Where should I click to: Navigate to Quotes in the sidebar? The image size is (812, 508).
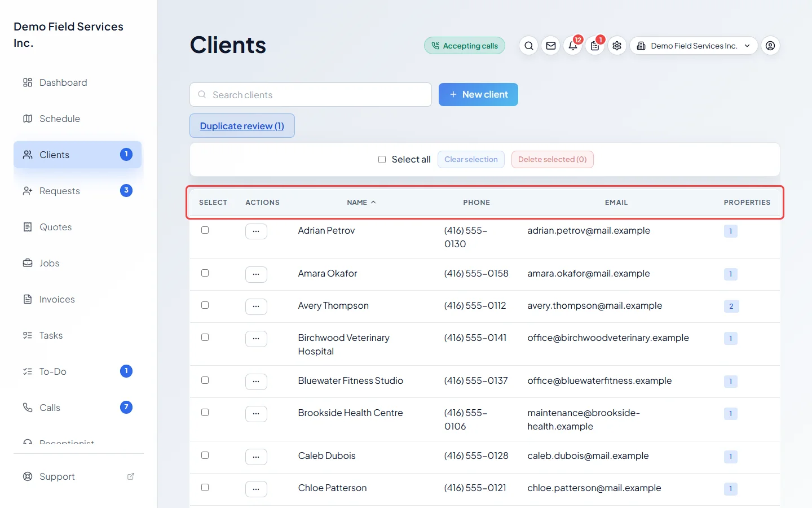click(x=78, y=227)
